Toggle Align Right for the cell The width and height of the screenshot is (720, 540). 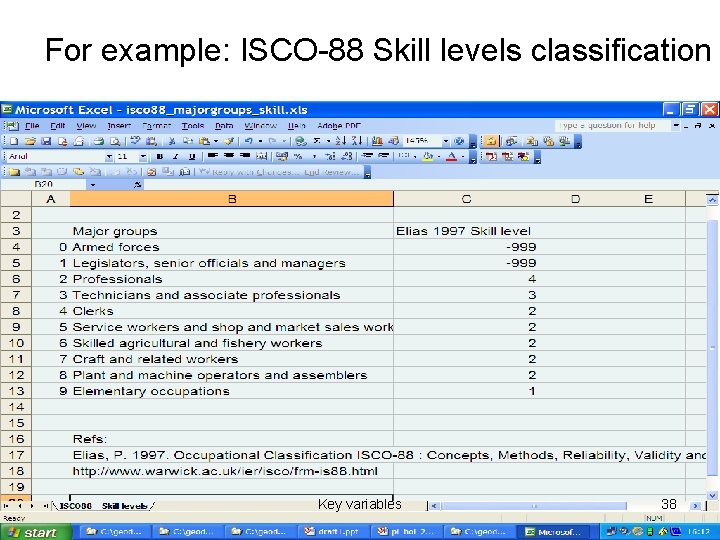(x=245, y=156)
